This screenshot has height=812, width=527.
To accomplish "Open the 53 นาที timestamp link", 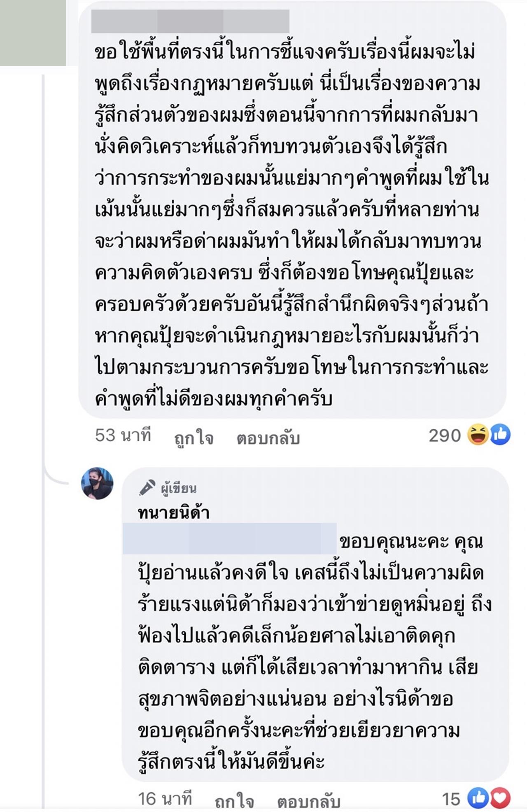I will (x=123, y=435).
